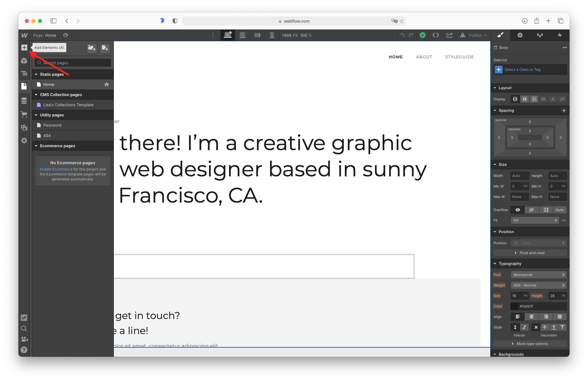Open the Publish dropdown

tap(473, 35)
